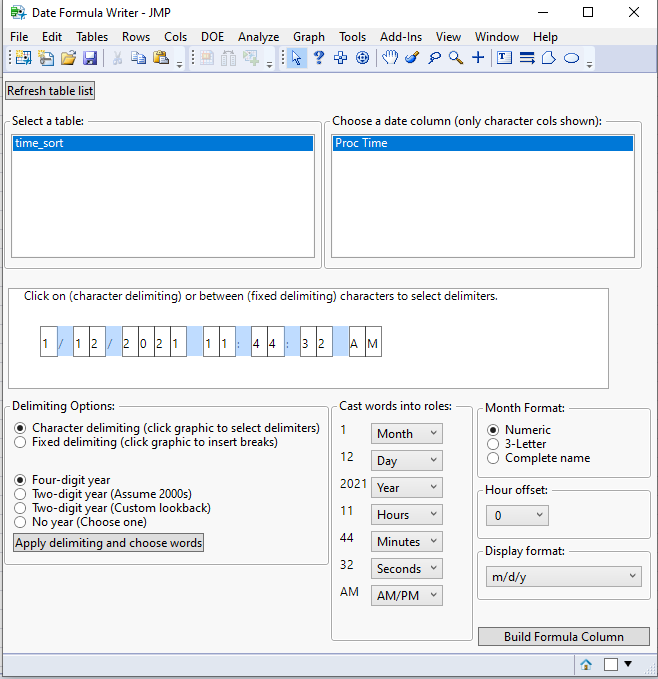Select the Scroller target tool
This screenshot has height=679, width=658.
[x=363, y=58]
